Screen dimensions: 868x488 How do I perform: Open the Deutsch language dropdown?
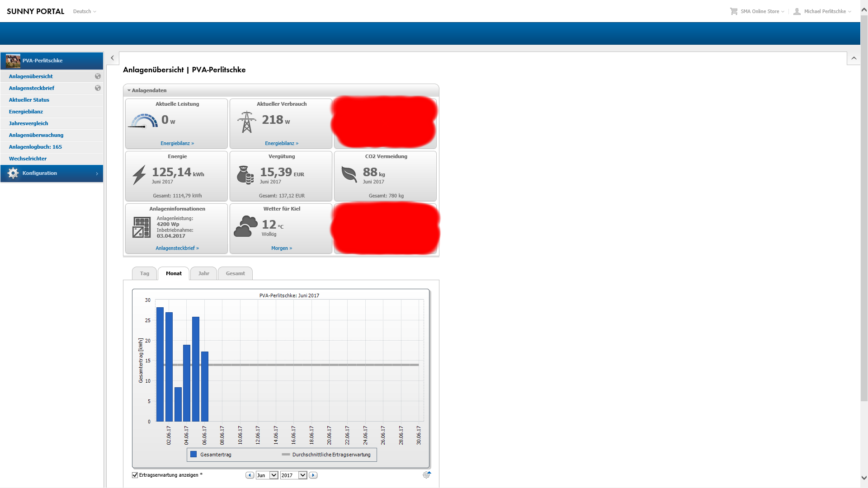85,11
